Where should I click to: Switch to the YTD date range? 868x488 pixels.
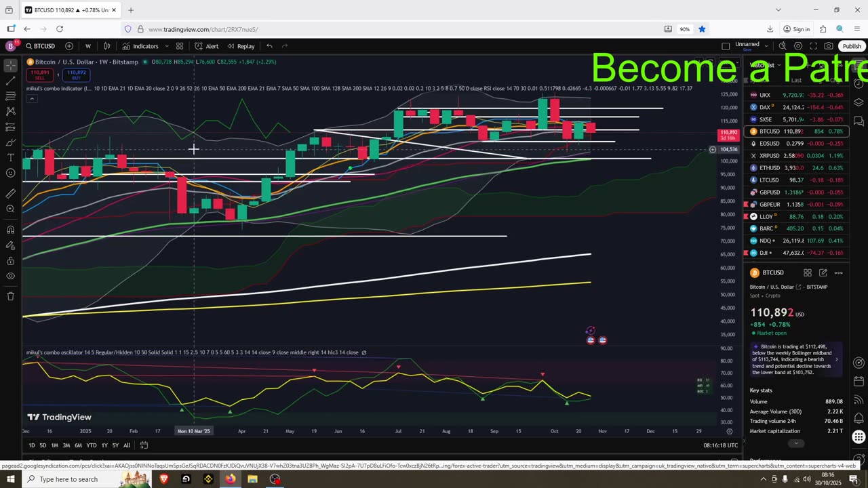click(92, 445)
